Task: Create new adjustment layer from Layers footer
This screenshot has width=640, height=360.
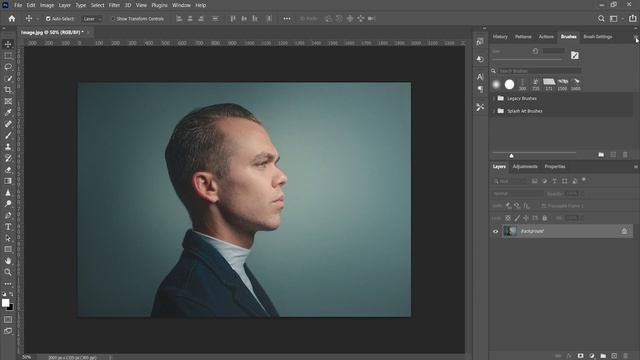Action: (x=592, y=356)
